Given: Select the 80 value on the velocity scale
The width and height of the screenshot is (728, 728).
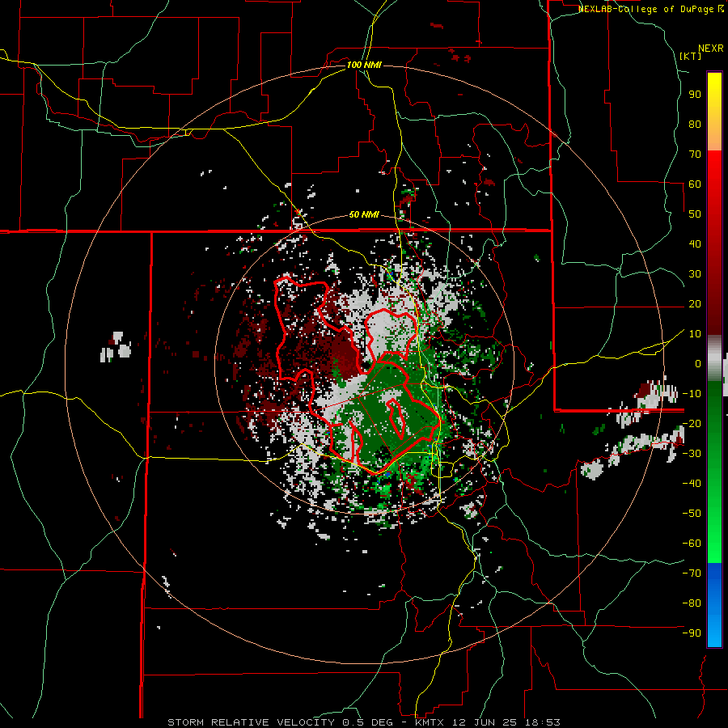Looking at the screenshot, I should [695, 124].
